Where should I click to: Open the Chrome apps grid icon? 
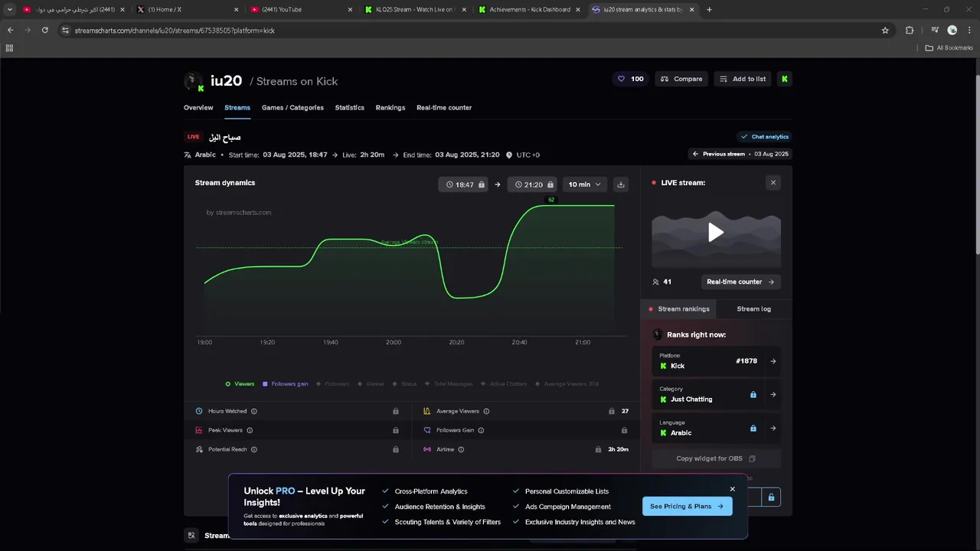[9, 47]
